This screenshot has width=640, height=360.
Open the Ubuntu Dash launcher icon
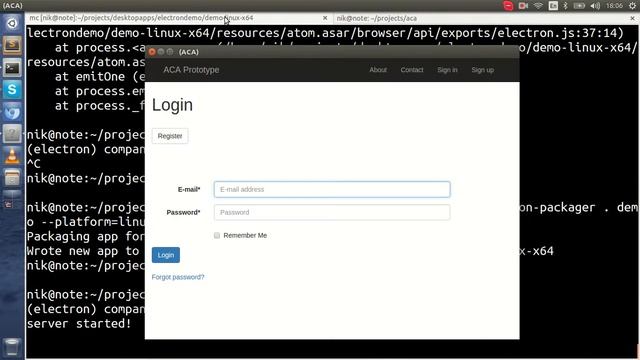pyautogui.click(x=12, y=23)
